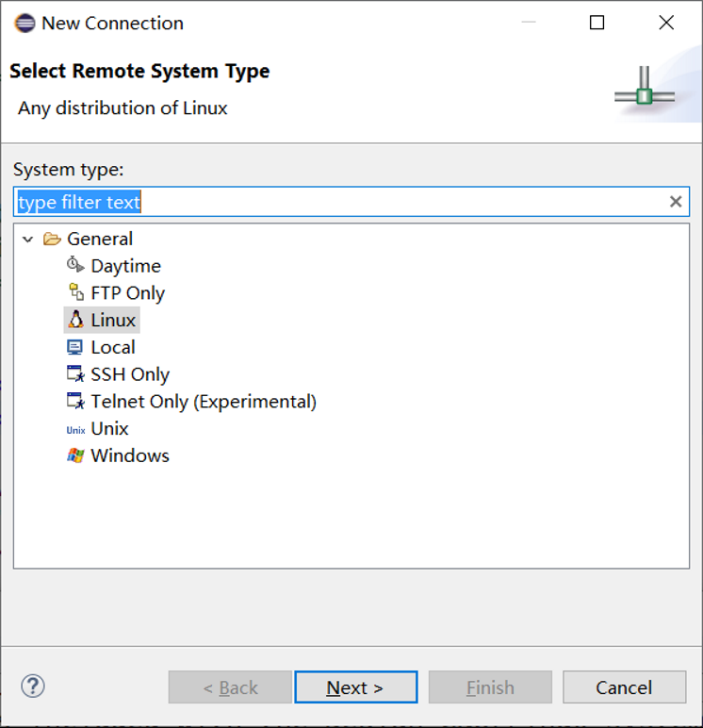Select Windows system type
Viewport: 703px width, 728px height.
[129, 455]
